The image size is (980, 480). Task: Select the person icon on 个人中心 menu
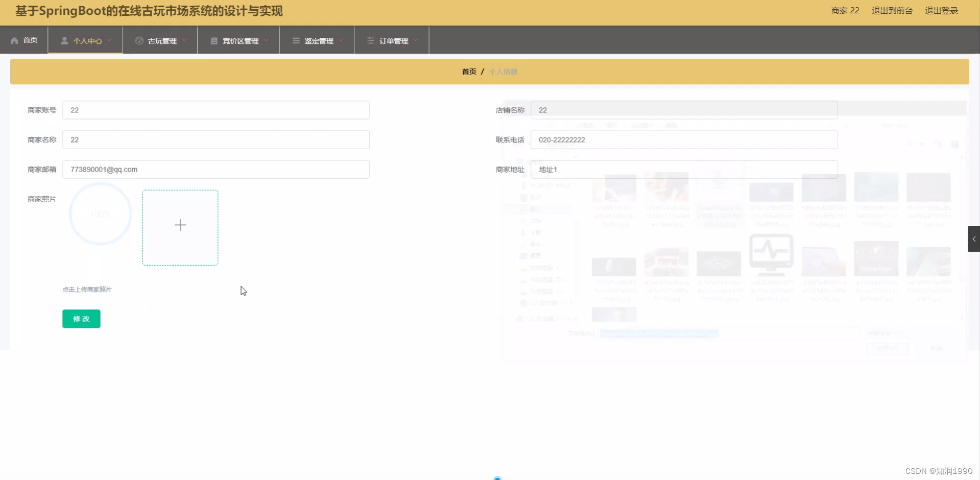64,40
